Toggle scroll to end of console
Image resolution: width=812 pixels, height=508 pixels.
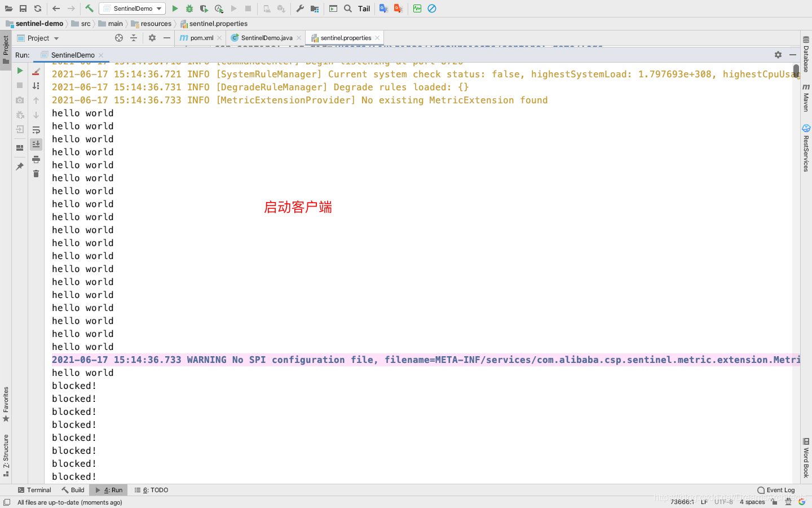point(36,144)
